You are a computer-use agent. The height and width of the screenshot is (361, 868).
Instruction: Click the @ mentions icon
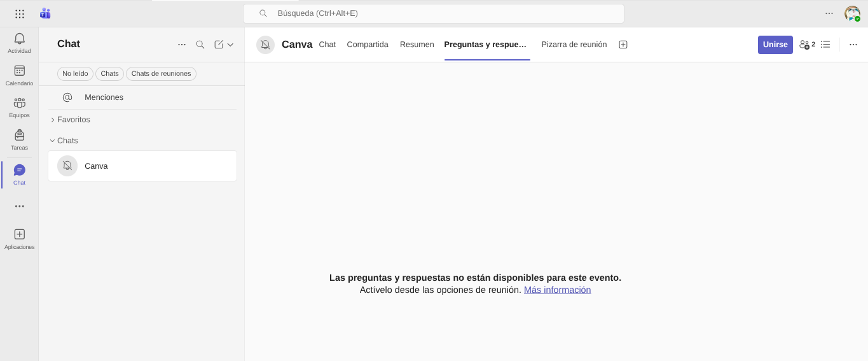click(67, 97)
